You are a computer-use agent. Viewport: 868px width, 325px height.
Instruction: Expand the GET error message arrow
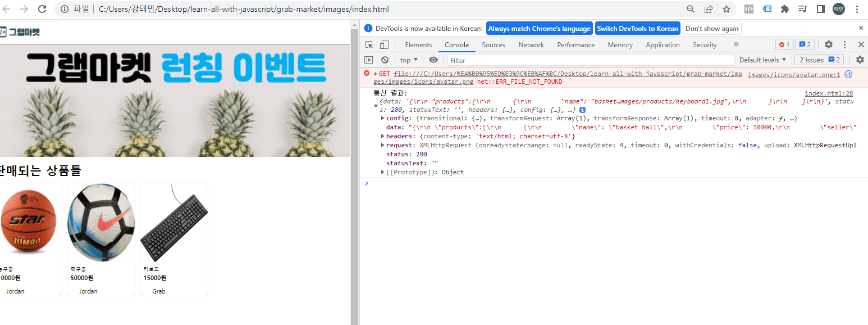376,74
